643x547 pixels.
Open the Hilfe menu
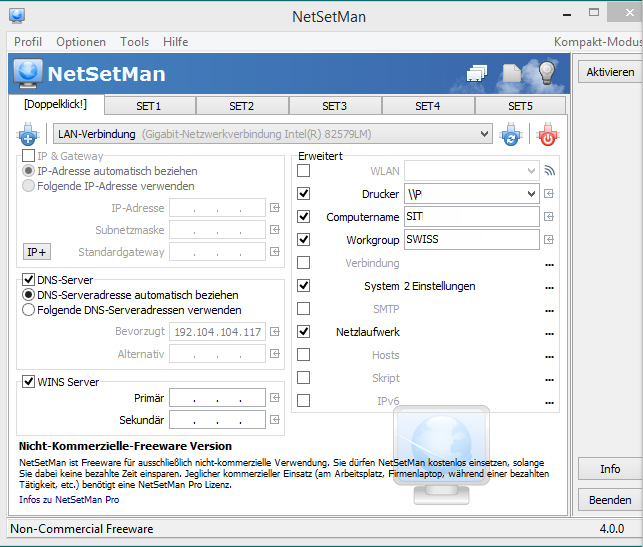point(176,42)
